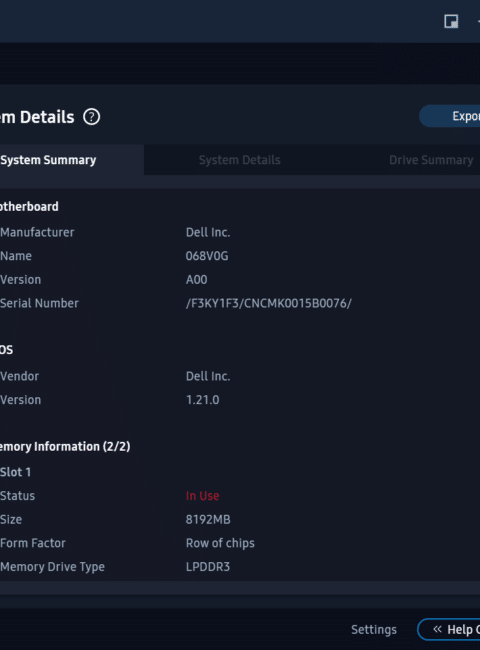The image size is (480, 650).
Task: Click the 8192MB memory size value
Action: coord(208,519)
